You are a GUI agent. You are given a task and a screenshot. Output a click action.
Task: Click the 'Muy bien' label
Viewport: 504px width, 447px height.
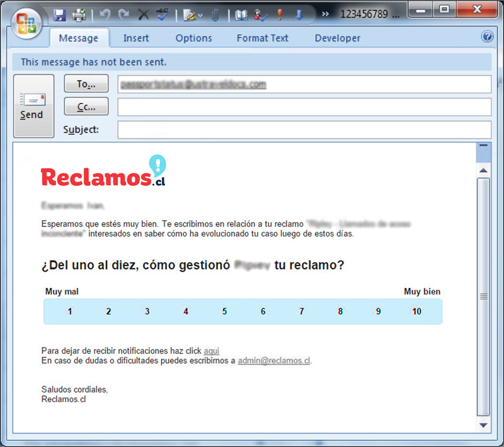click(422, 292)
